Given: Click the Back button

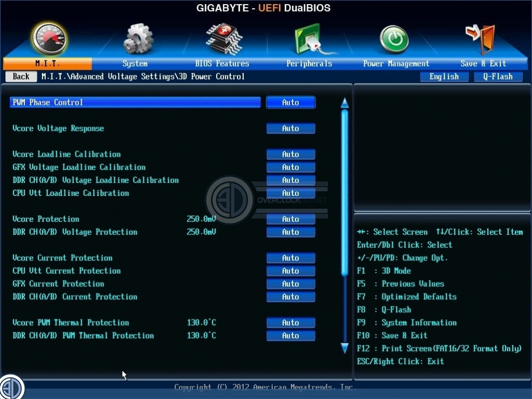Looking at the screenshot, I should tap(21, 76).
